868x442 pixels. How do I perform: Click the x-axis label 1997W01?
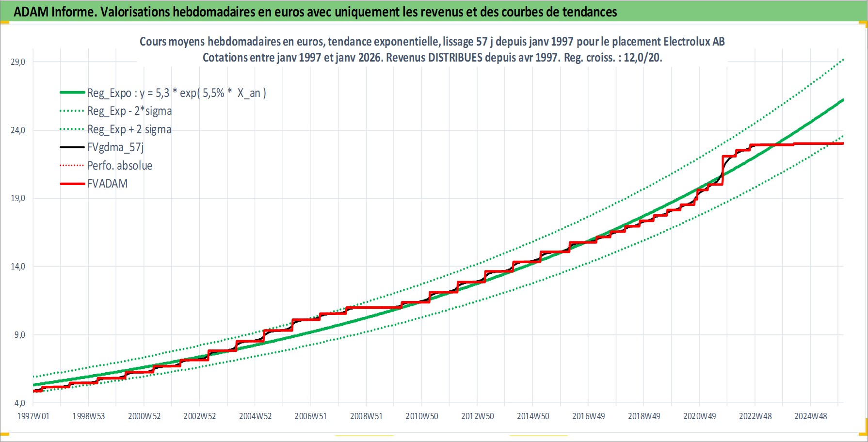(33, 416)
